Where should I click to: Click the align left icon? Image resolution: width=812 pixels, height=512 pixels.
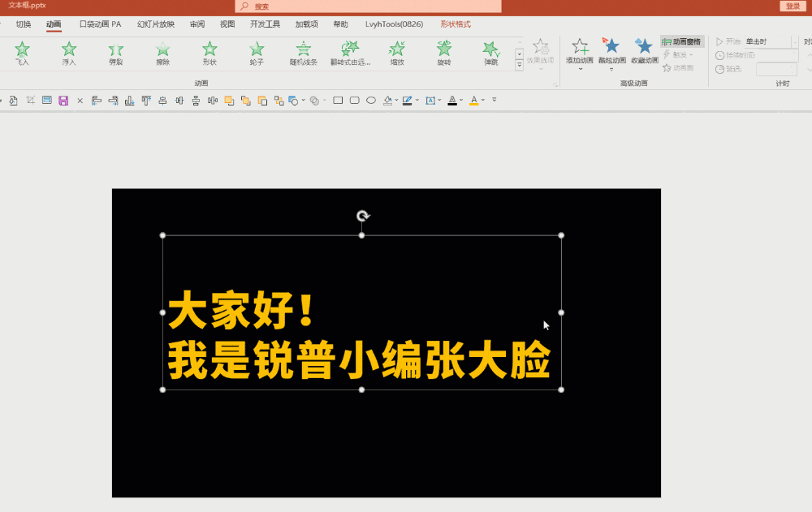click(x=97, y=101)
